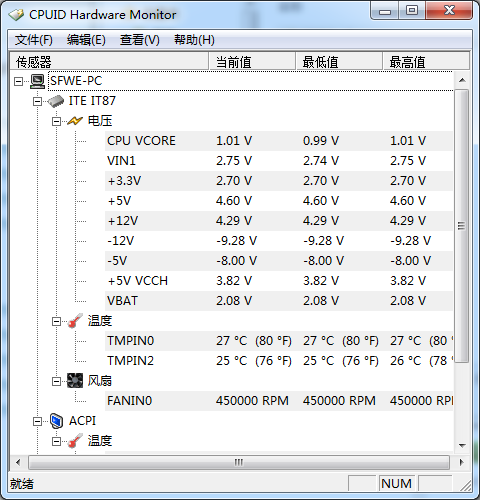The height and width of the screenshot is (500, 480).
Task: Select the VBAT sensor row
Action: pyautogui.click(x=279, y=301)
